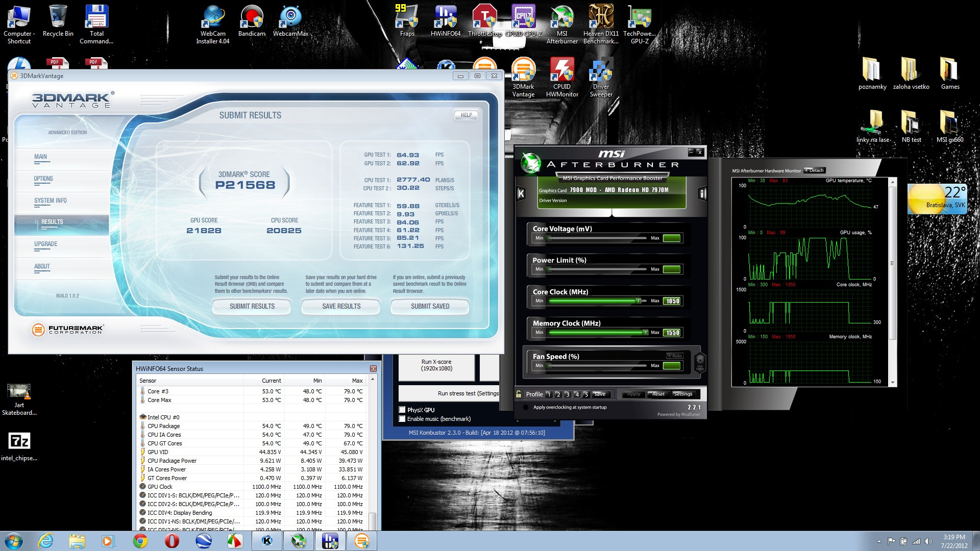Collapse the Intel CPU #0 sensor group

pyautogui.click(x=143, y=417)
